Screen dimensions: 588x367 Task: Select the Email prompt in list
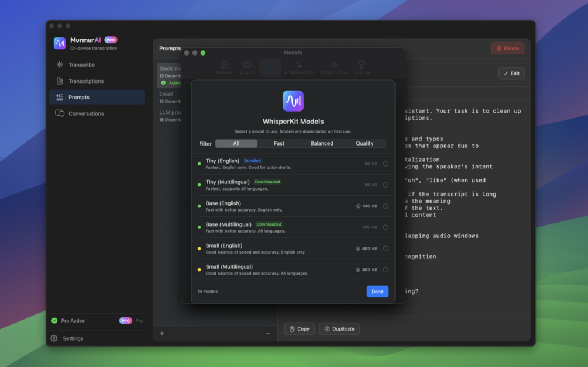click(169, 98)
